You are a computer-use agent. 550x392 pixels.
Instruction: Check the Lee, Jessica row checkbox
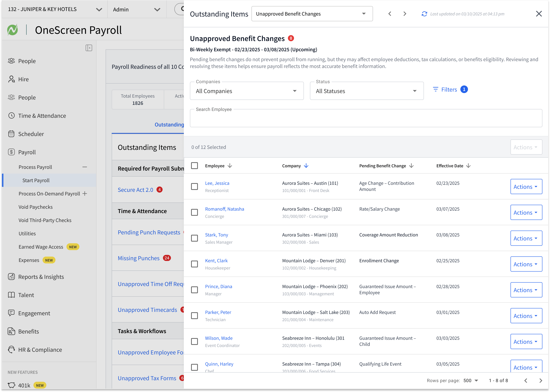point(194,186)
